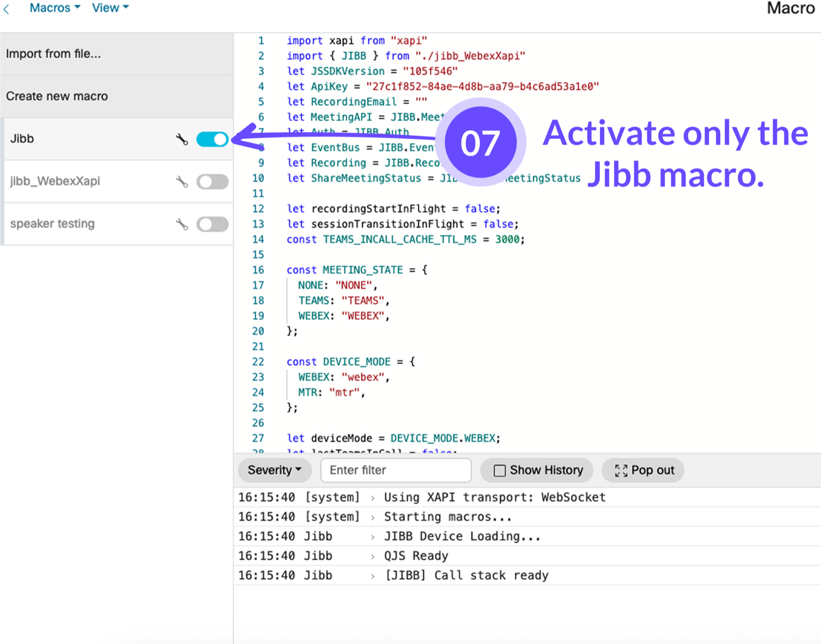821x644 pixels.
Task: Click 'const DEVICE_MODE' on line 22
Action: 339,362
